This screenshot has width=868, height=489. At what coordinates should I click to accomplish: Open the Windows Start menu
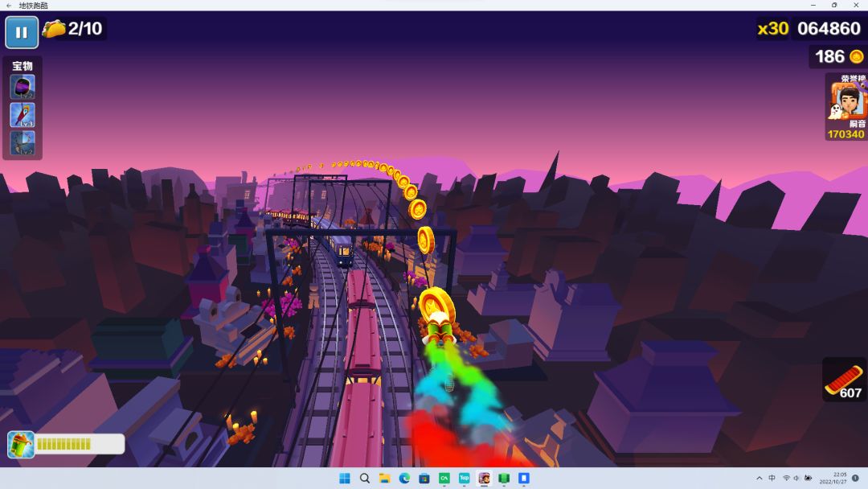click(x=344, y=478)
